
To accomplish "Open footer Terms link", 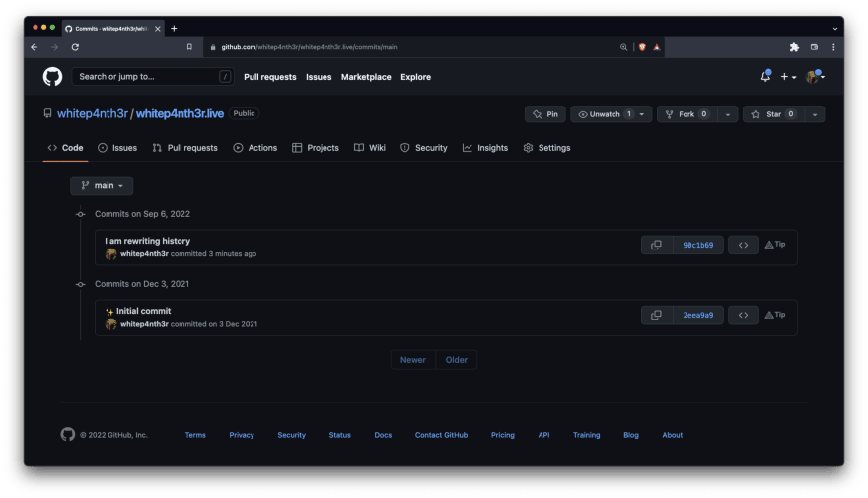I will [x=195, y=435].
